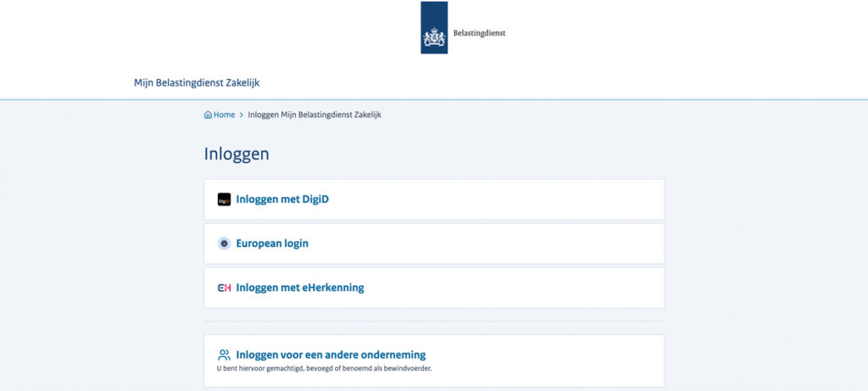Click the European login round emblem icon
The width and height of the screenshot is (868, 391).
click(224, 243)
